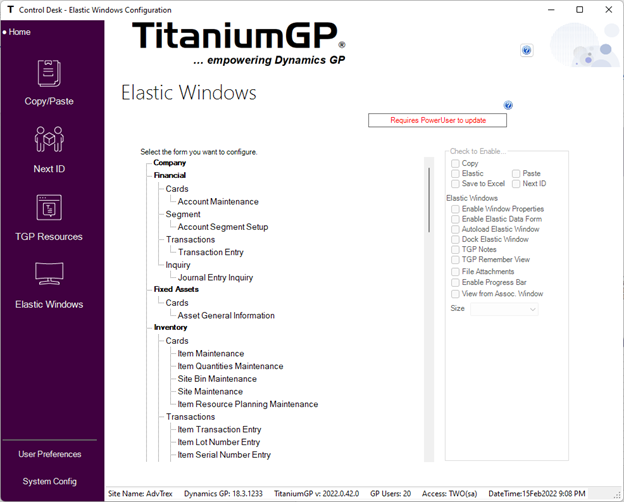The height and width of the screenshot is (502, 624).
Task: Select the Next ID sidebar label
Action: tap(49, 169)
